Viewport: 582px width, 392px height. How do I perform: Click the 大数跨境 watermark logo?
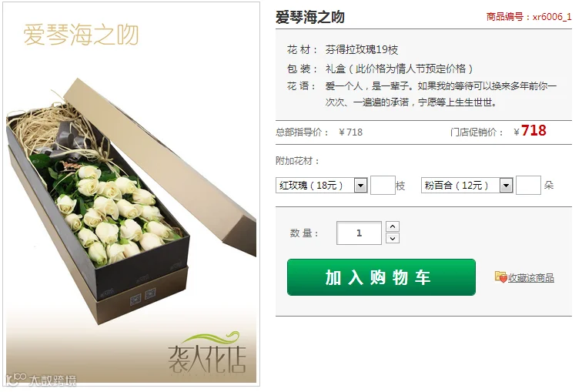pos(42,380)
